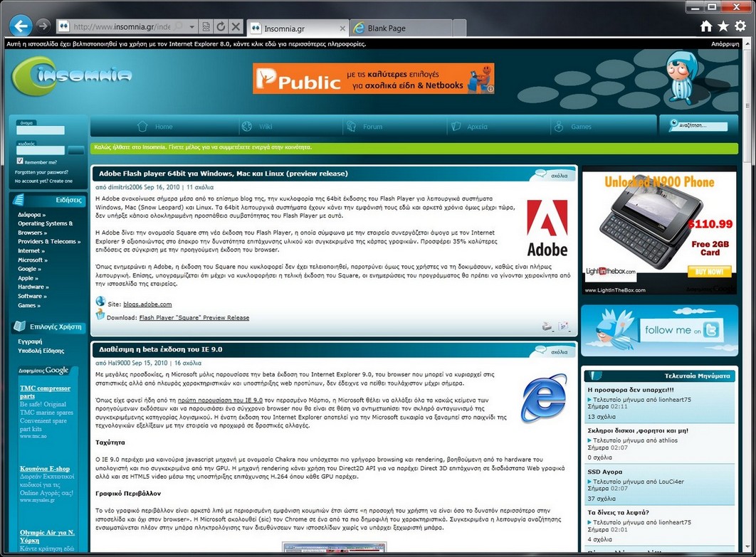Click the share icon under Adobe article
This screenshot has width=756, height=557.
coord(564,327)
